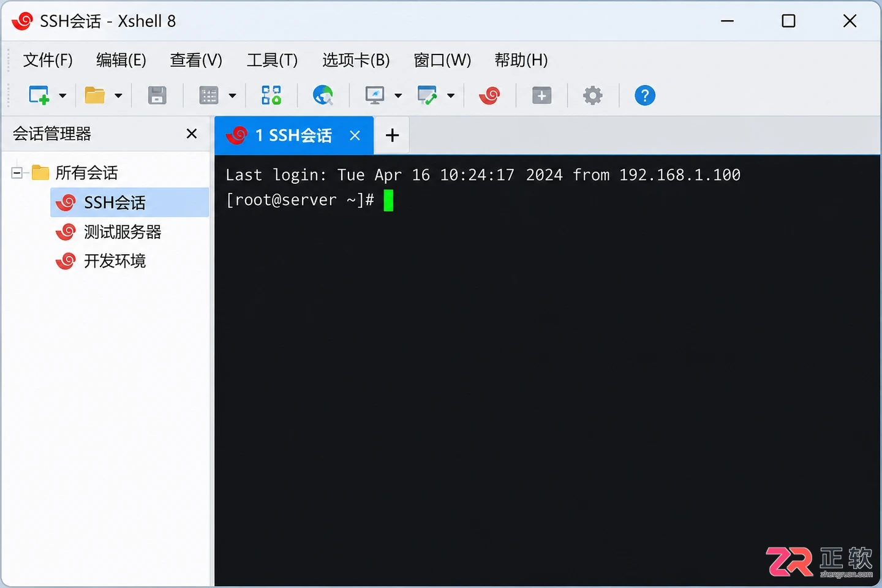Open the dropdown beside the grid icon
Viewport: 882px width, 588px height.
232,96
